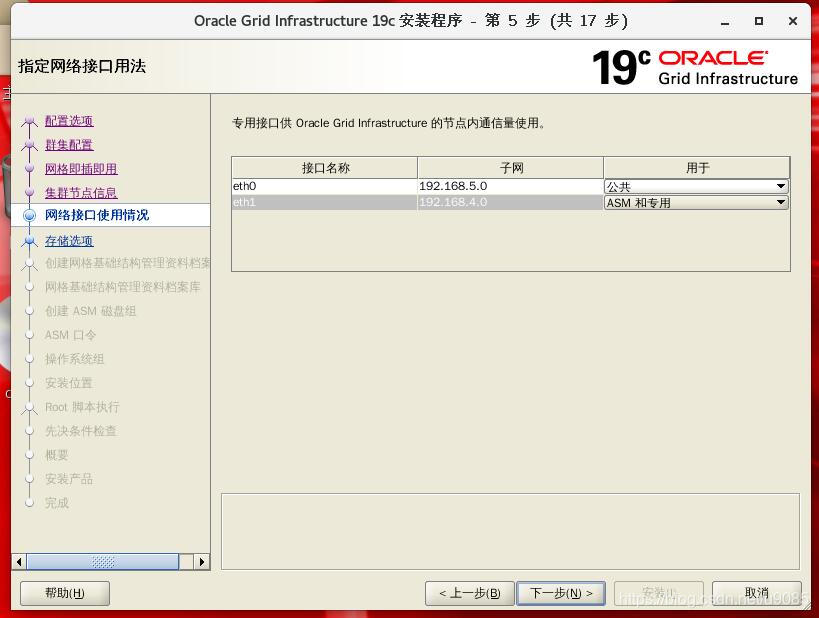Click the sidebar horizontal scrollbar thumb
The width and height of the screenshot is (819, 618).
[103, 562]
